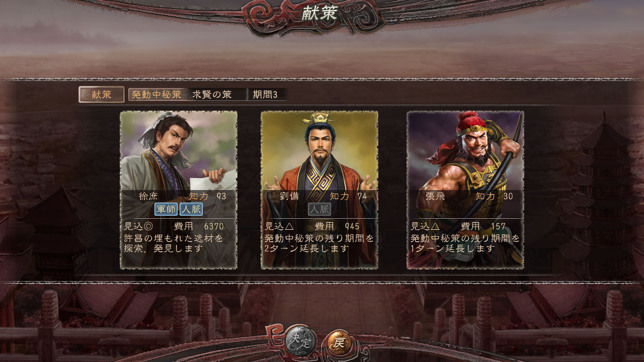This screenshot has width=644, height=362.
Task: Select 劉備's portrait card
Action: click(319, 190)
